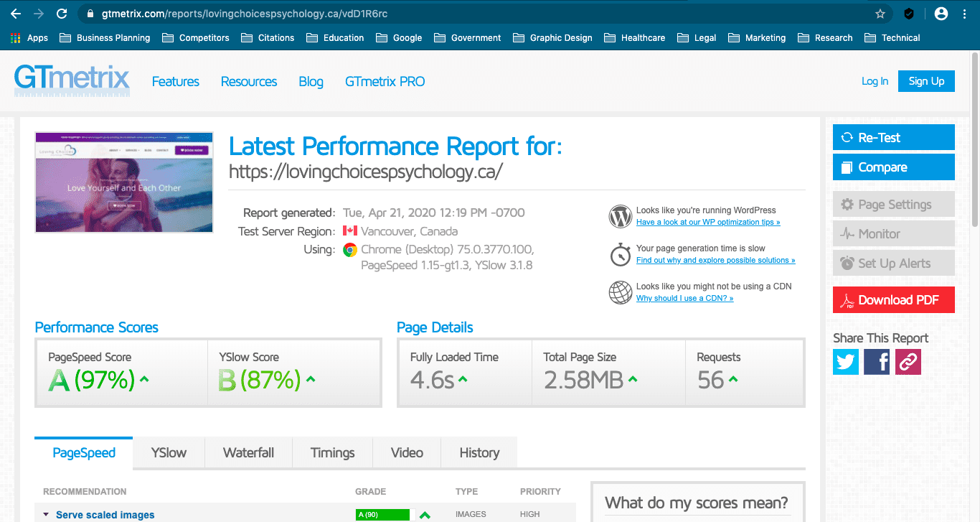The height and width of the screenshot is (522, 980).
Task: Open 'Find out why and explore possible solutions'
Action: click(715, 261)
